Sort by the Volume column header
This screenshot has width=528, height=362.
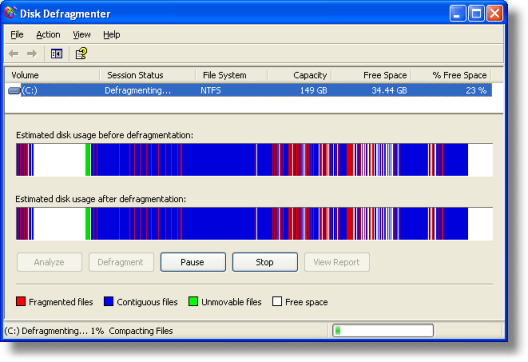click(x=53, y=75)
